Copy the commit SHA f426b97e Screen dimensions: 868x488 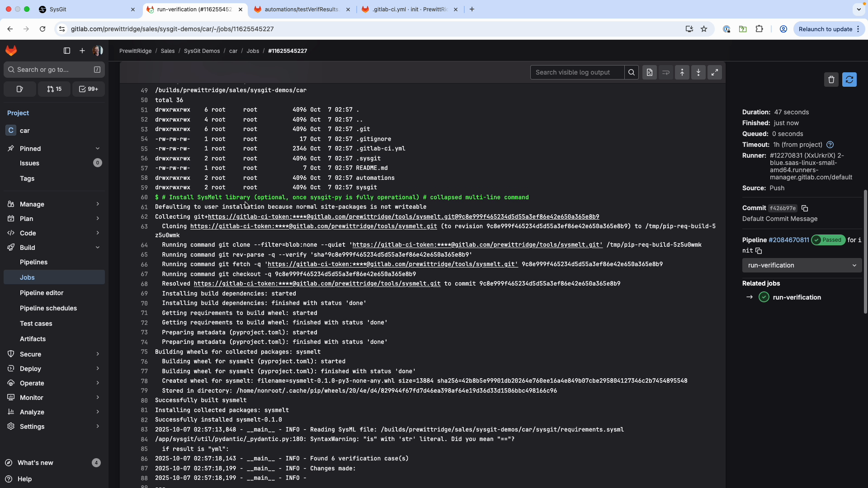pyautogui.click(x=804, y=208)
